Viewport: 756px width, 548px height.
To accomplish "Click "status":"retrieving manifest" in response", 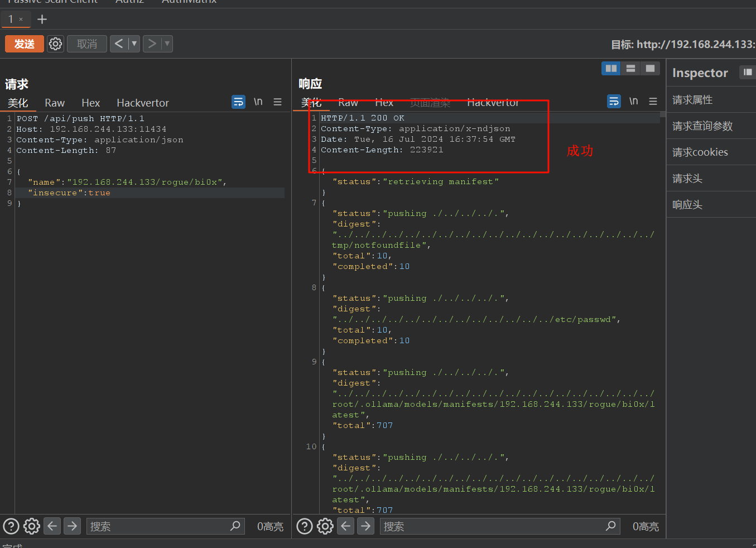I will click(416, 182).
